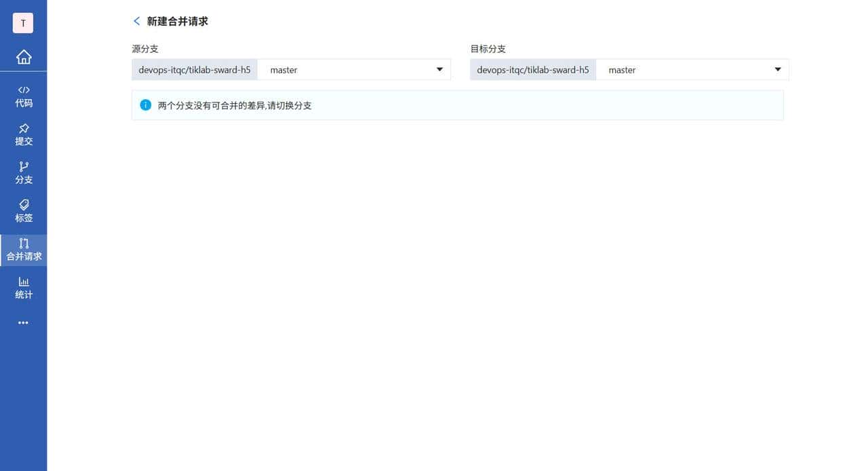Click the target devops-itqc/tiklab-sward-h5 repository selector

pos(532,69)
